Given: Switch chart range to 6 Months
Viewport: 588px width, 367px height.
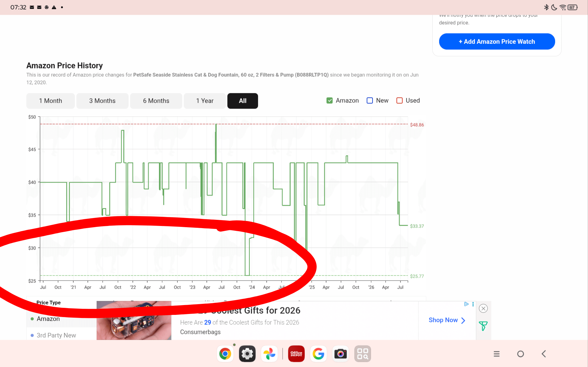Looking at the screenshot, I should tap(156, 101).
